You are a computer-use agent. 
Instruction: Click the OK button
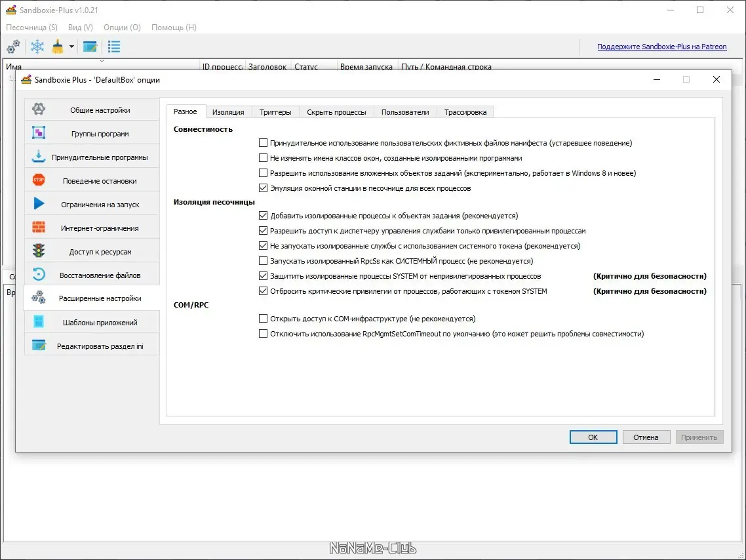(x=593, y=437)
